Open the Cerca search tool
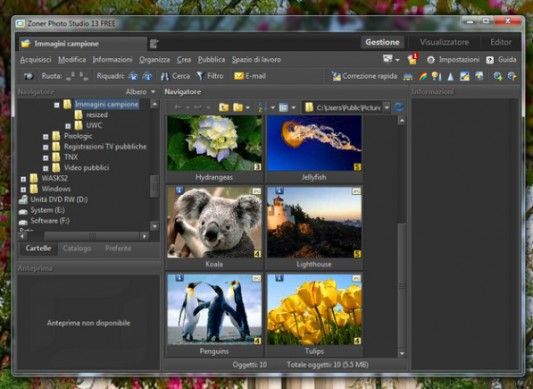 tap(175, 76)
